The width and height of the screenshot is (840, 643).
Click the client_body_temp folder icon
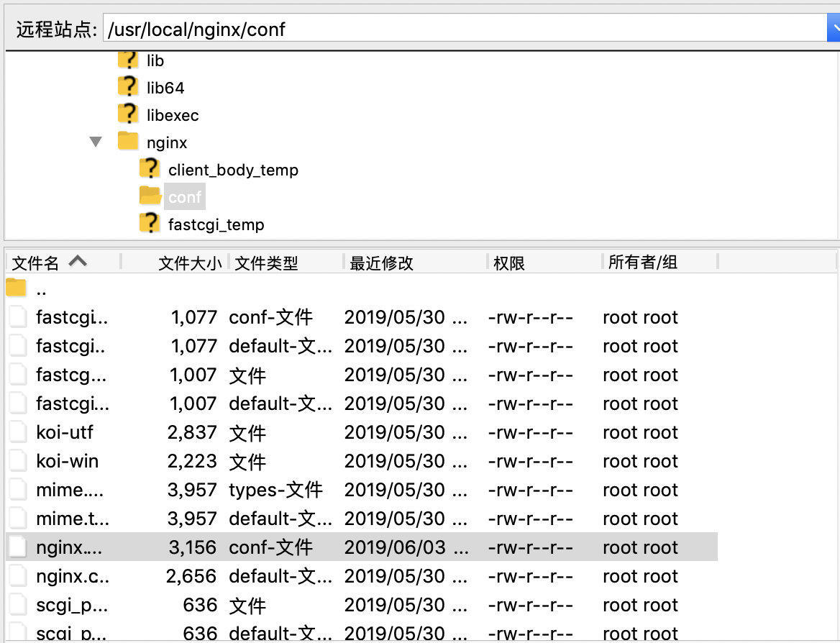[x=150, y=168]
